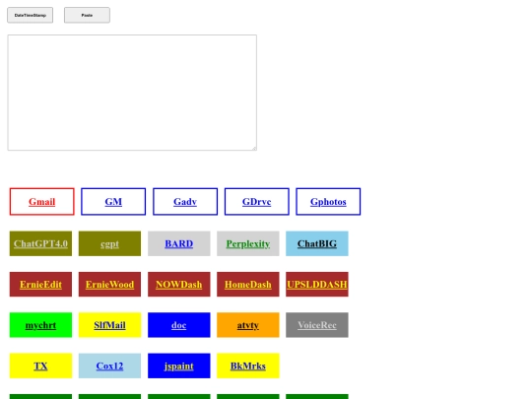Click the Paste button
Viewport: 532px width, 399px height.
tap(87, 15)
